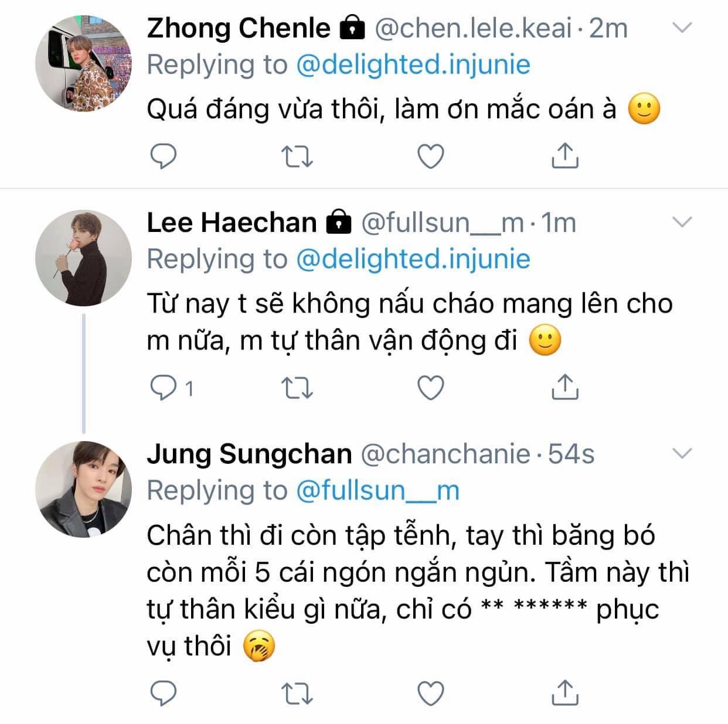Reply to Zhong Chenle's tweet
This screenshot has width=728, height=724.
pyautogui.click(x=164, y=156)
